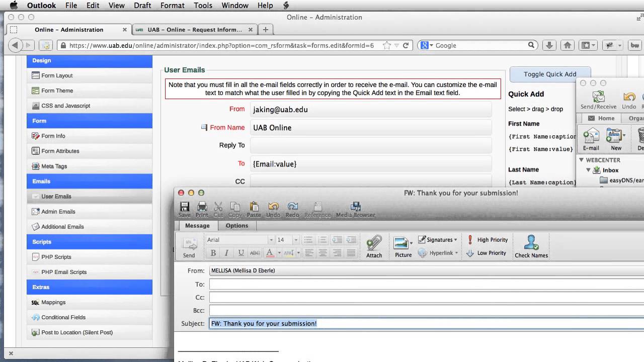
Task: Open the Picture dropdown arrow
Action: point(411,243)
